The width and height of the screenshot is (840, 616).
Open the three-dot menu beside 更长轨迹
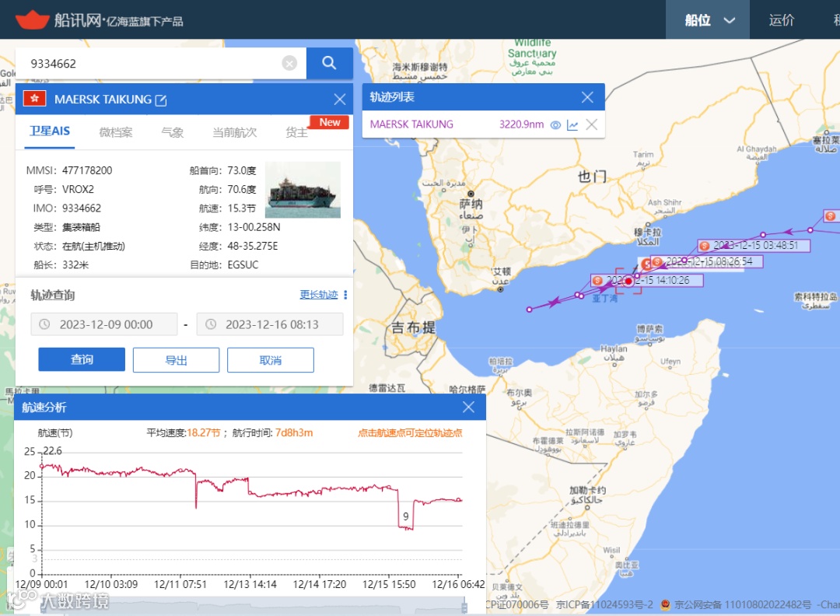click(x=345, y=295)
